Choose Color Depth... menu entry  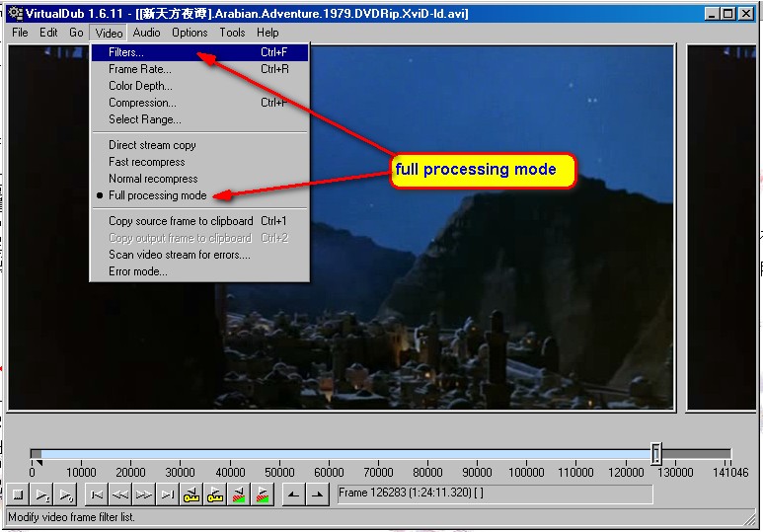coord(199,86)
